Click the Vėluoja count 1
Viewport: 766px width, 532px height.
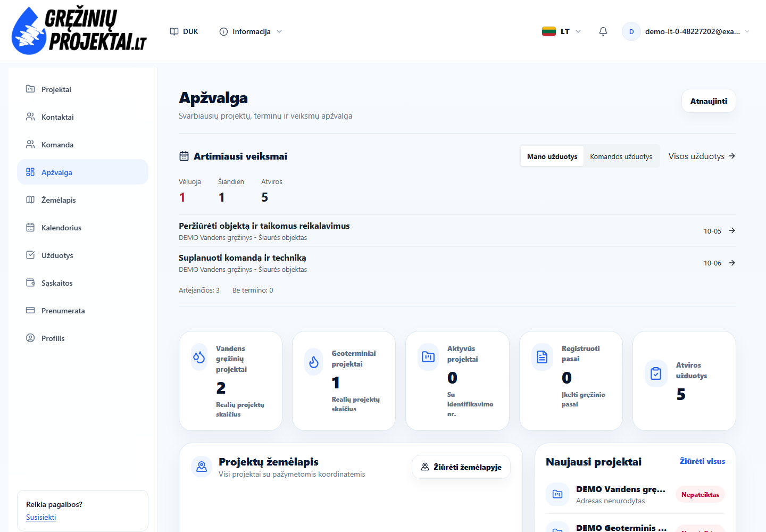[182, 197]
